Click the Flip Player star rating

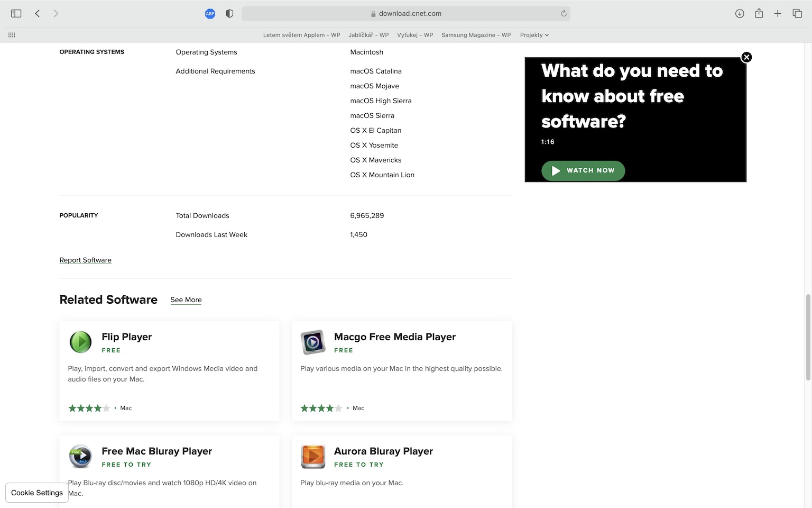click(x=89, y=408)
